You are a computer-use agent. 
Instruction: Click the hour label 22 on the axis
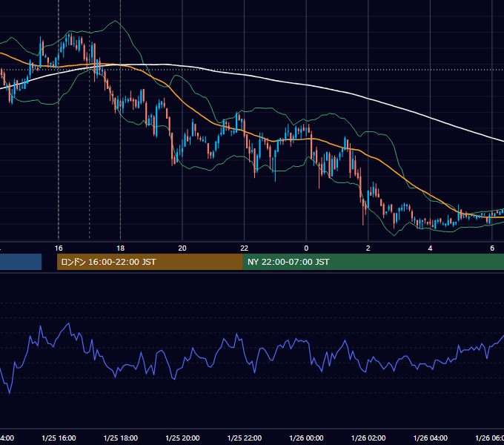click(x=245, y=248)
